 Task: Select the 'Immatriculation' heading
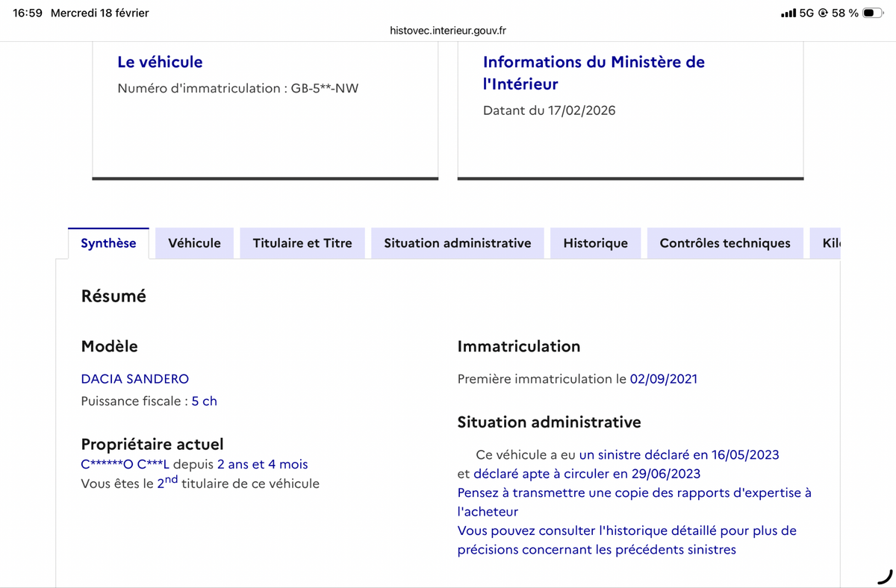coord(519,346)
